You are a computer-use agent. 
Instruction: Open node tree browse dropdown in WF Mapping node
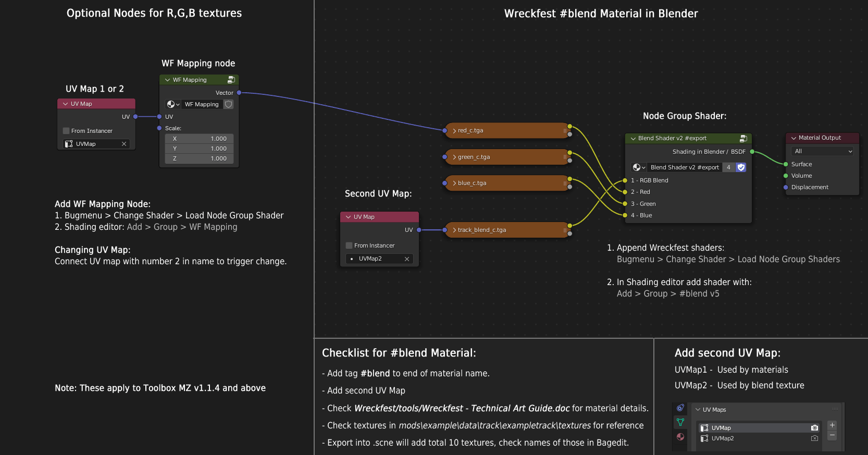coord(173,104)
